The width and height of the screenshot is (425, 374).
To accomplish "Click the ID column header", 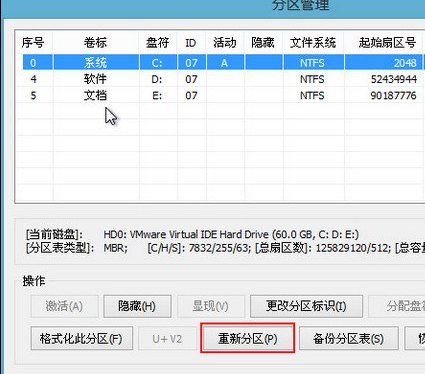I will coord(191,43).
